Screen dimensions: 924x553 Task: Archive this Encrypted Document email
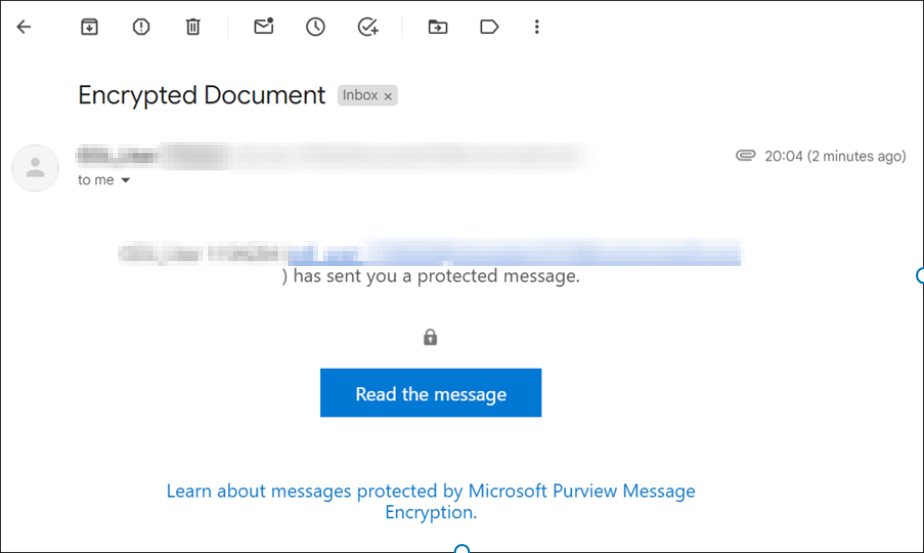pos(89,27)
